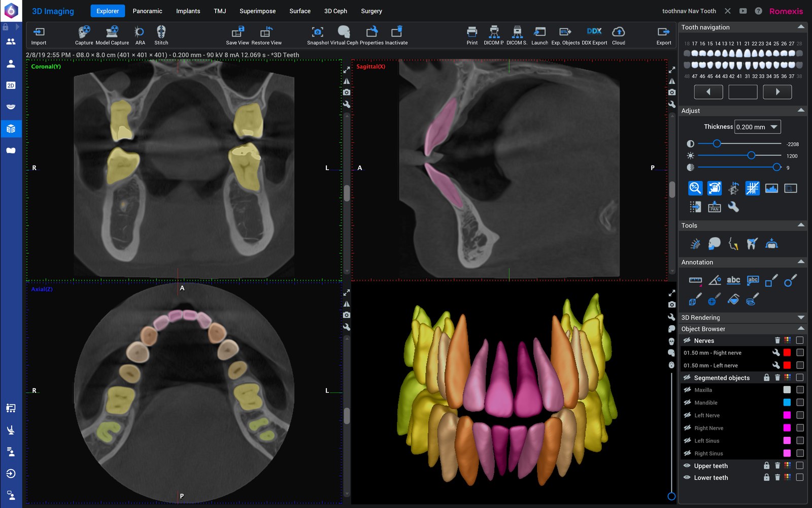Adjust the brightness slider handle
812x508 pixels.
(x=751, y=155)
